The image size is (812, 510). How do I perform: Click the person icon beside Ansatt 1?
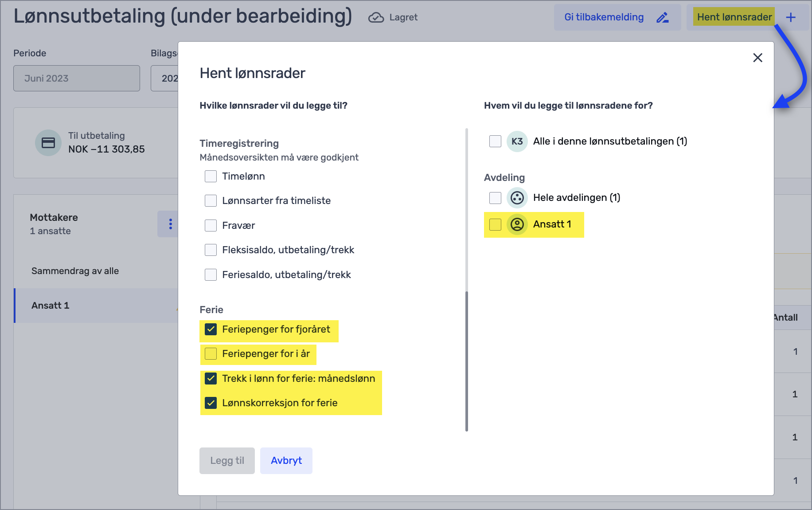tap(517, 224)
